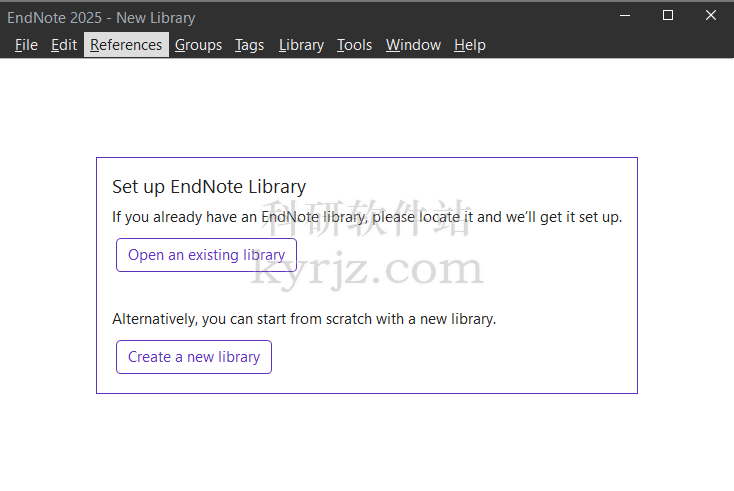Open the File menu
Screen dimensions: 734x491
tap(26, 45)
